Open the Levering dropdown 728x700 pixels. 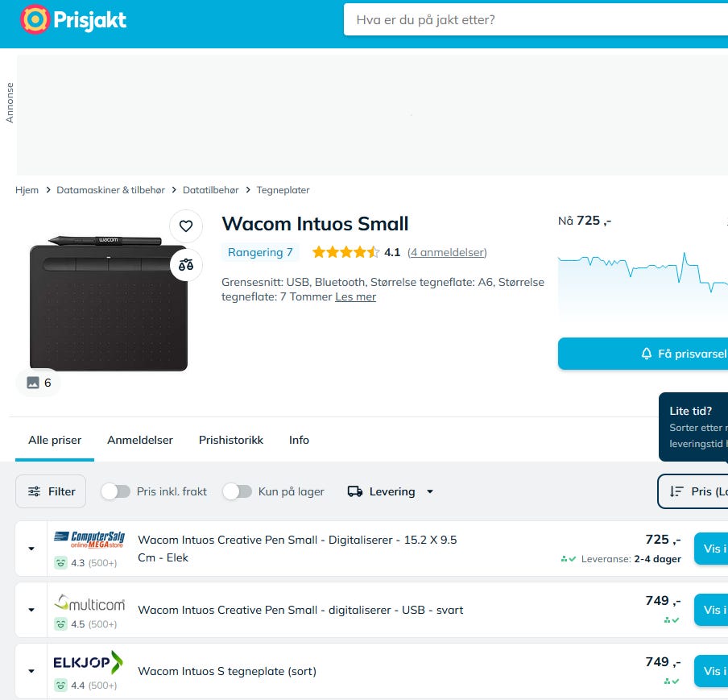pos(391,491)
